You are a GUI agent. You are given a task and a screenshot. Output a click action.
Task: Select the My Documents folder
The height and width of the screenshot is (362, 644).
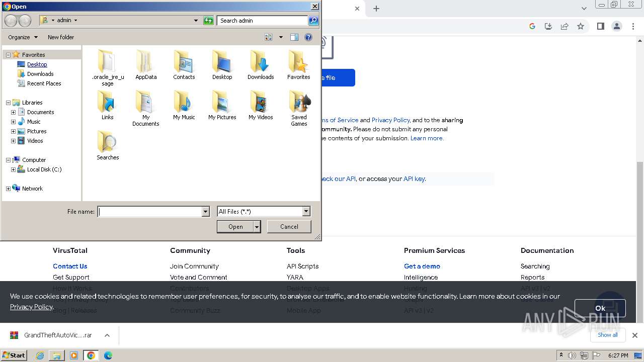click(146, 108)
